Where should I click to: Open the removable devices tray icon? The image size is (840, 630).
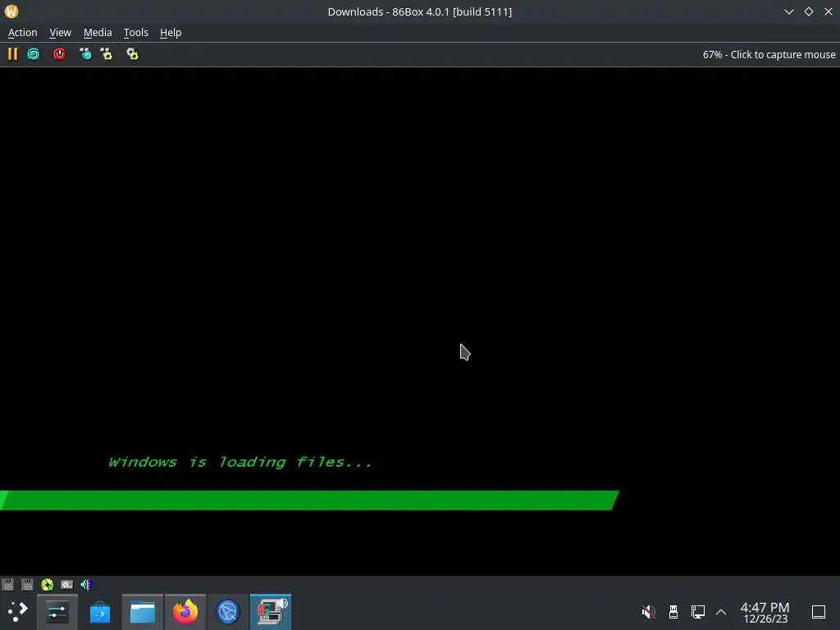[673, 612]
